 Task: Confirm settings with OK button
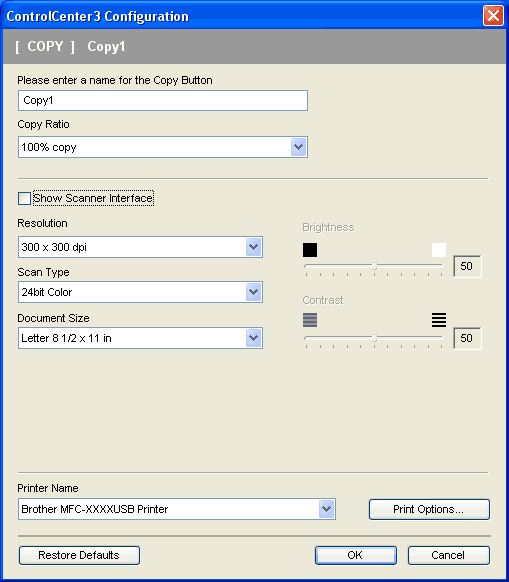pyautogui.click(x=356, y=555)
